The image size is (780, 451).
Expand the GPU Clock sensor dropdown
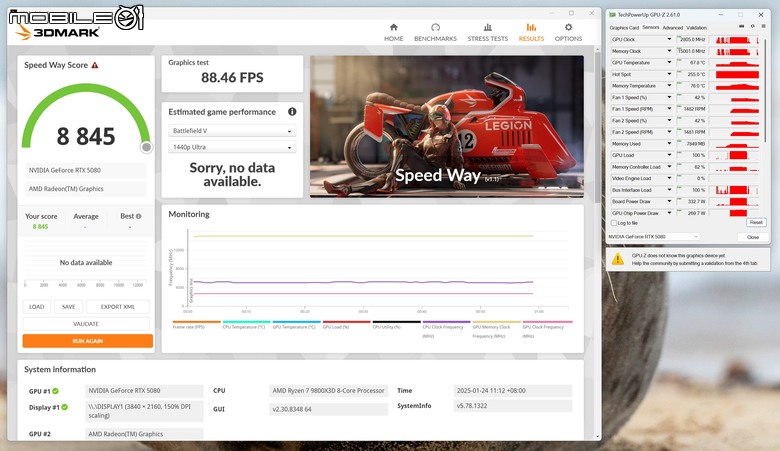[x=669, y=39]
